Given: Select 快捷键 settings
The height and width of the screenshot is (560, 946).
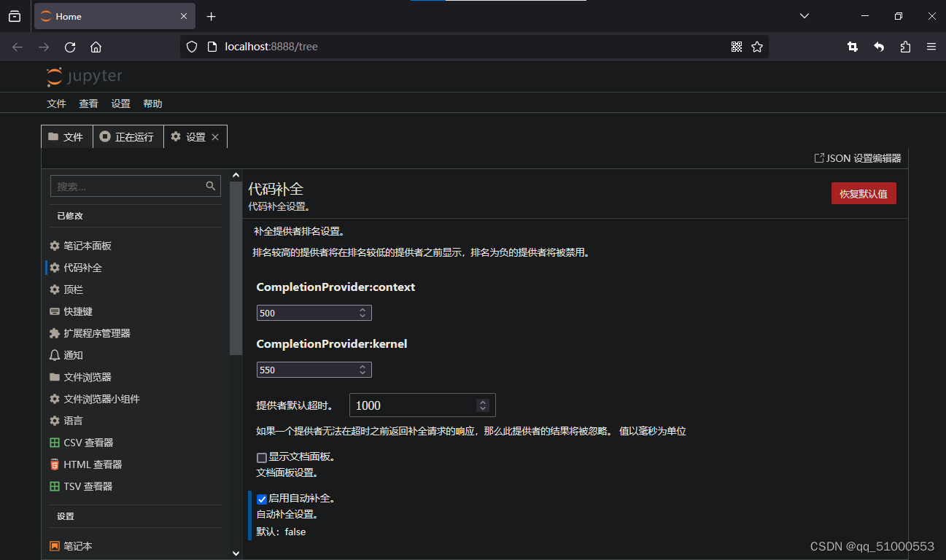Looking at the screenshot, I should (136, 311).
